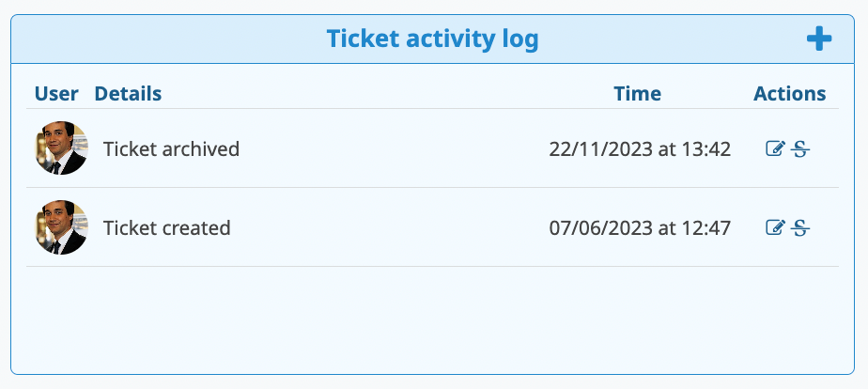Select the Ticket created details text
The image size is (868, 389).
pos(166,227)
